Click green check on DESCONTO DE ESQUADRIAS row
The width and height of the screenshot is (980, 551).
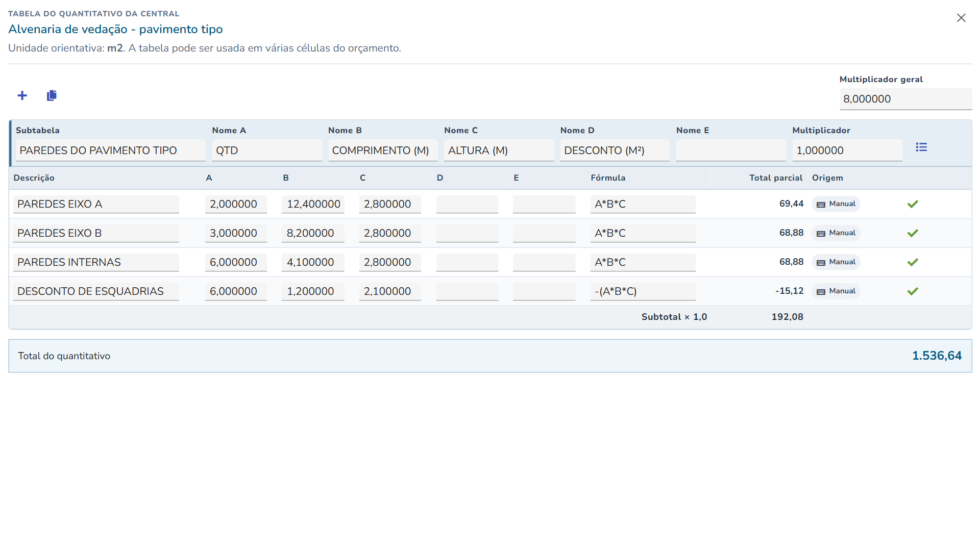pos(913,291)
